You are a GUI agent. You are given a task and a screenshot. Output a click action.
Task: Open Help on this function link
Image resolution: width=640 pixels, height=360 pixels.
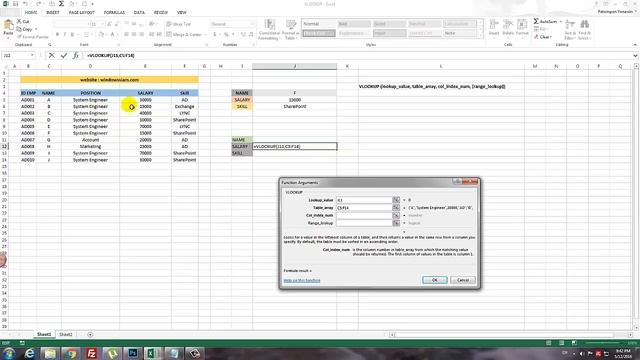pyautogui.click(x=302, y=280)
